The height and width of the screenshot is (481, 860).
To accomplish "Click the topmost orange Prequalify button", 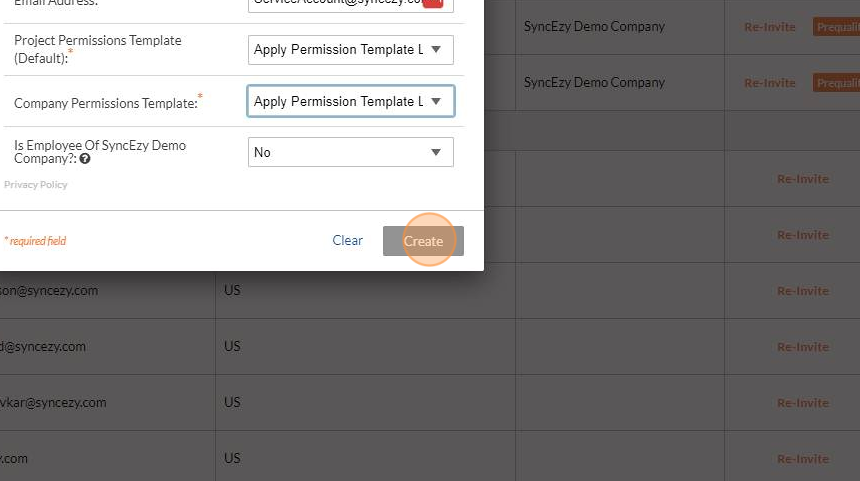I will (x=836, y=27).
